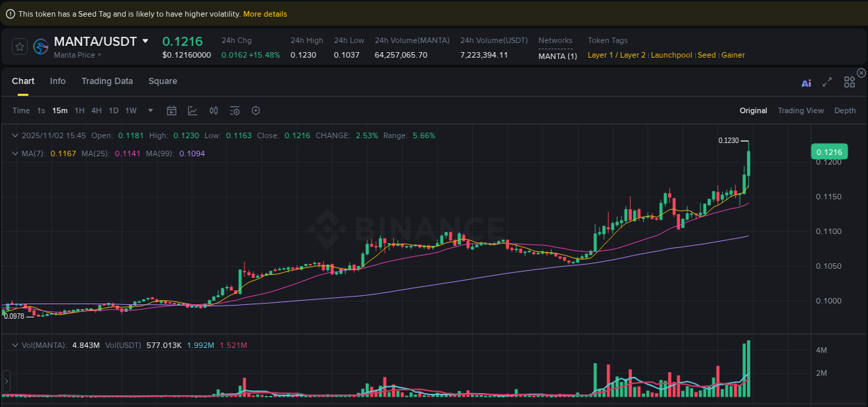Launch the Ai chart assistant
Screen dimensions: 868x407
point(806,82)
